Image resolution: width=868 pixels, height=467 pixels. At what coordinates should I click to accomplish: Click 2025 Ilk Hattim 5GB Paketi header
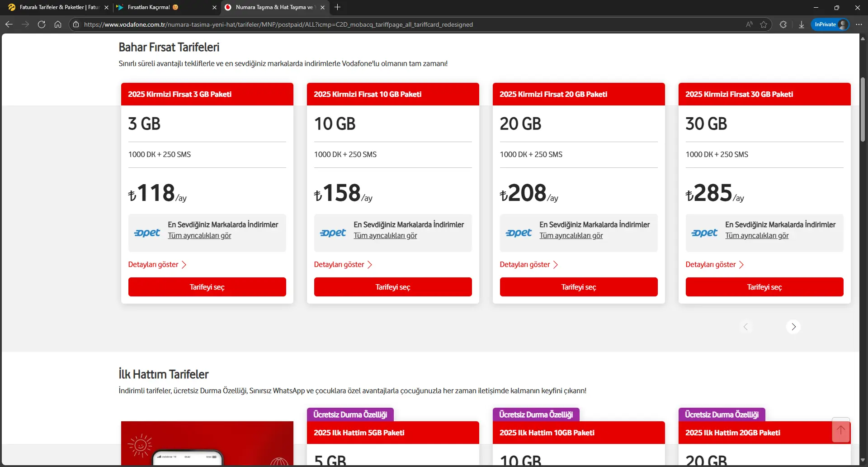[393, 433]
